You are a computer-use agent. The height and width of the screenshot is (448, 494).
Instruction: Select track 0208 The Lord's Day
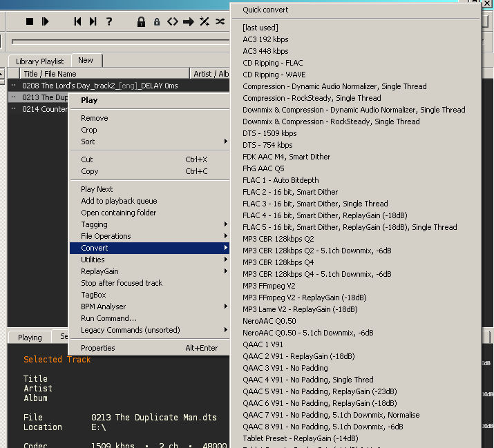tap(119, 86)
